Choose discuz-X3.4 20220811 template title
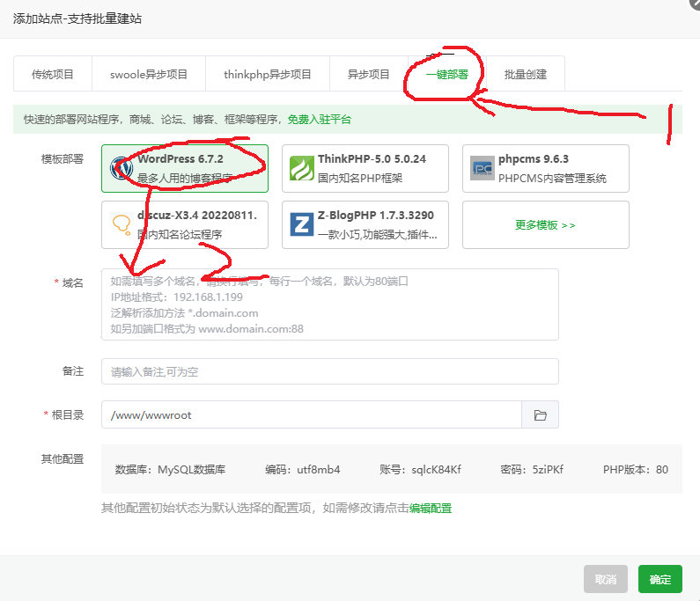This screenshot has width=700, height=601. pos(197,215)
